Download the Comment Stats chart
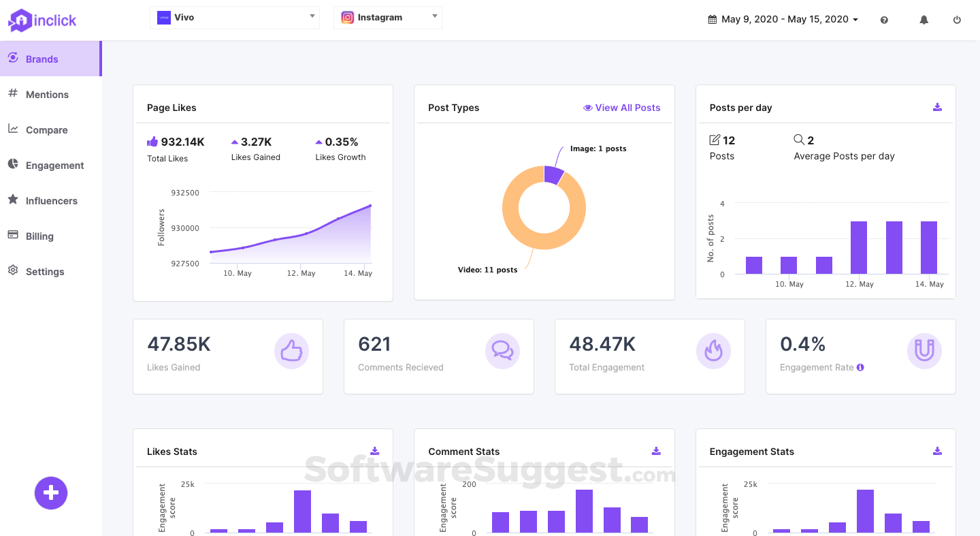 pos(656,451)
